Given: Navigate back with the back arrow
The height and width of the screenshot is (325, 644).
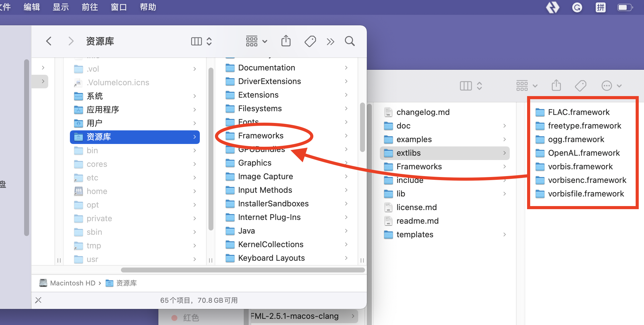Looking at the screenshot, I should pyautogui.click(x=49, y=41).
